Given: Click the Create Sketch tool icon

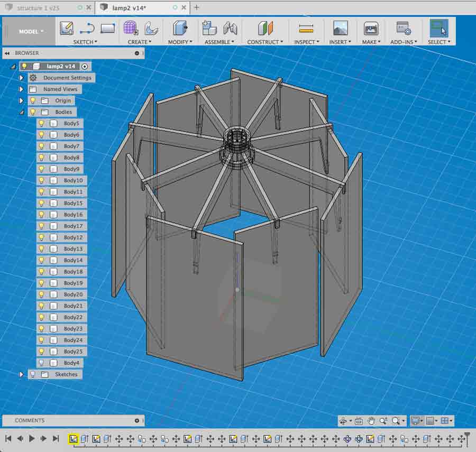Looking at the screenshot, I should point(66,28).
